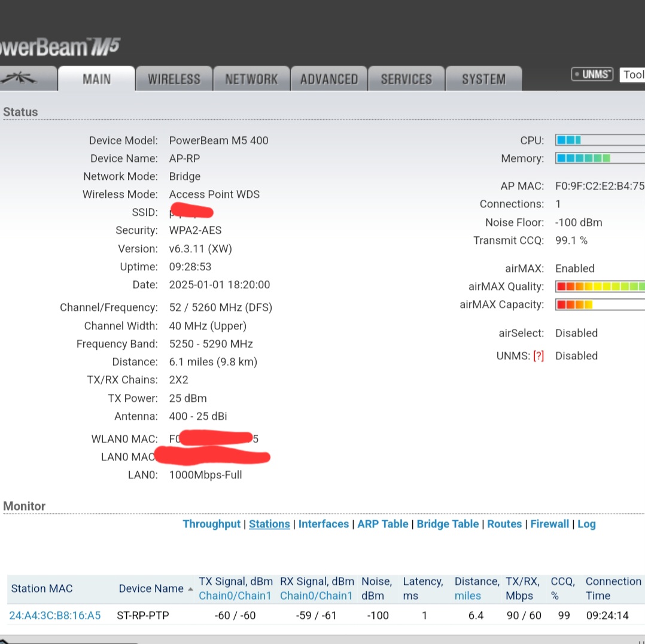Sort table by Device Name column
The height and width of the screenshot is (644, 645).
click(x=151, y=588)
